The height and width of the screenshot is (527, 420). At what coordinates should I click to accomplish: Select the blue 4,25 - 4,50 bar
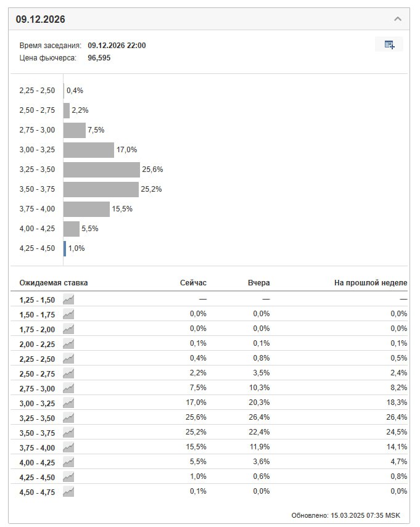point(65,248)
